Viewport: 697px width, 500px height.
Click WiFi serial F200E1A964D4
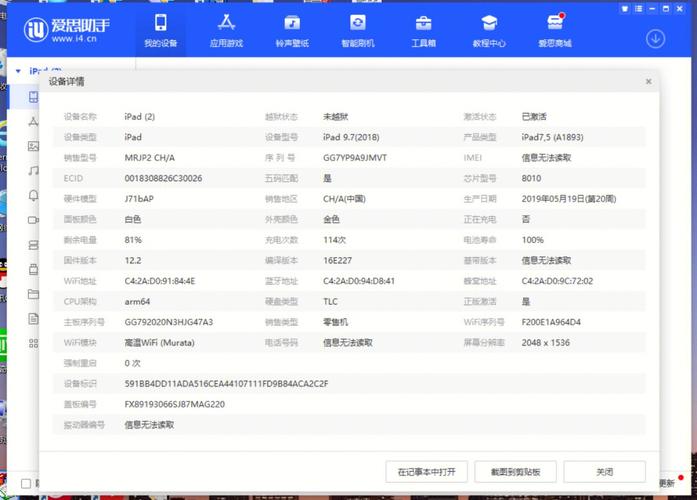pos(551,322)
